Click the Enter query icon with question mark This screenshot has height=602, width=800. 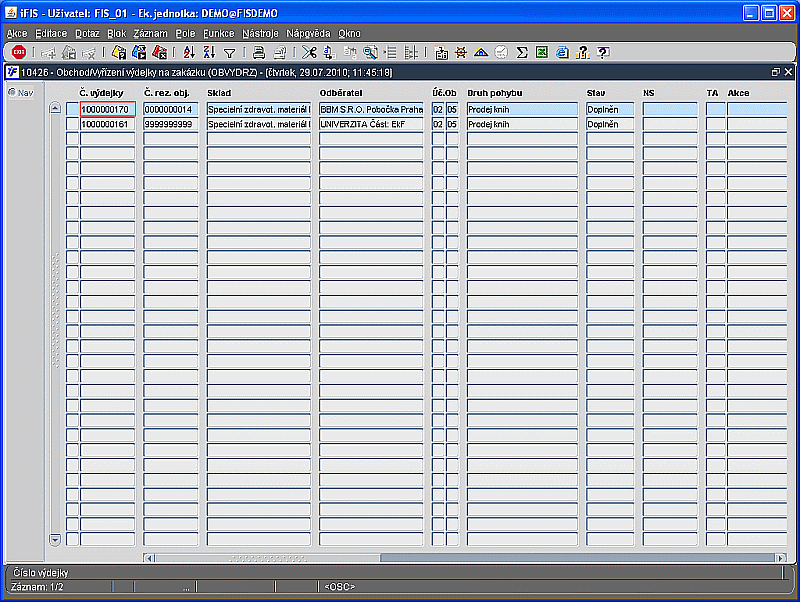119,52
